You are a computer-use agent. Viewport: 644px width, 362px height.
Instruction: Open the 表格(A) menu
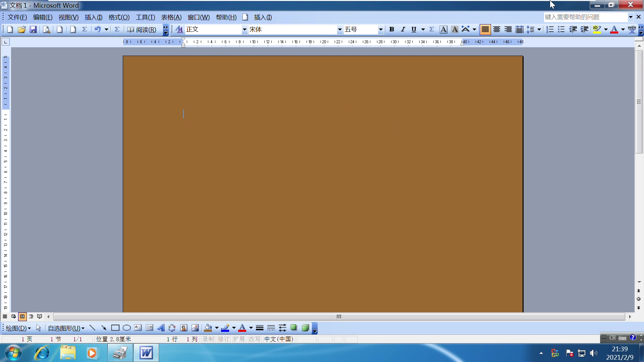(171, 17)
